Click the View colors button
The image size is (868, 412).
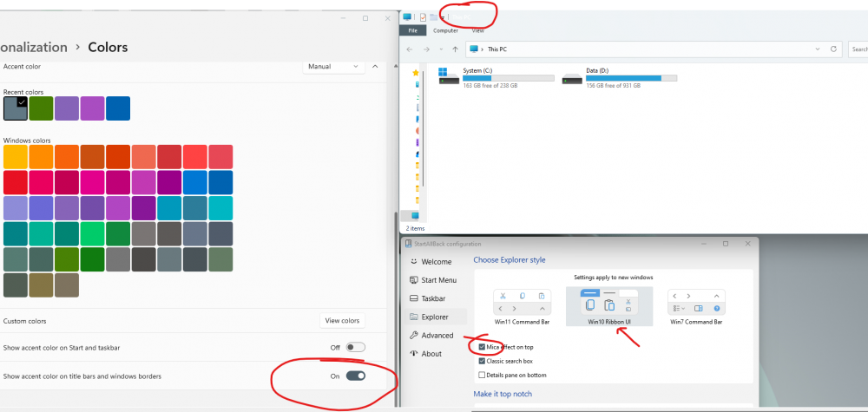(x=342, y=320)
